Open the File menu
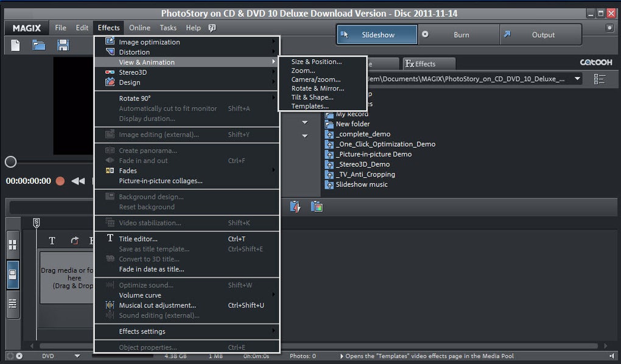 click(x=61, y=28)
